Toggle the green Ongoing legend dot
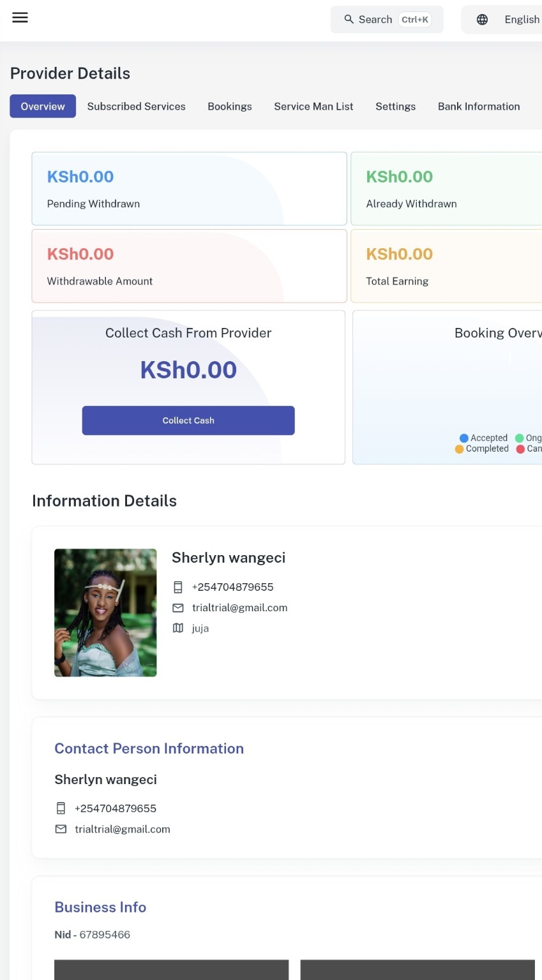The image size is (542, 980). pyautogui.click(x=520, y=438)
